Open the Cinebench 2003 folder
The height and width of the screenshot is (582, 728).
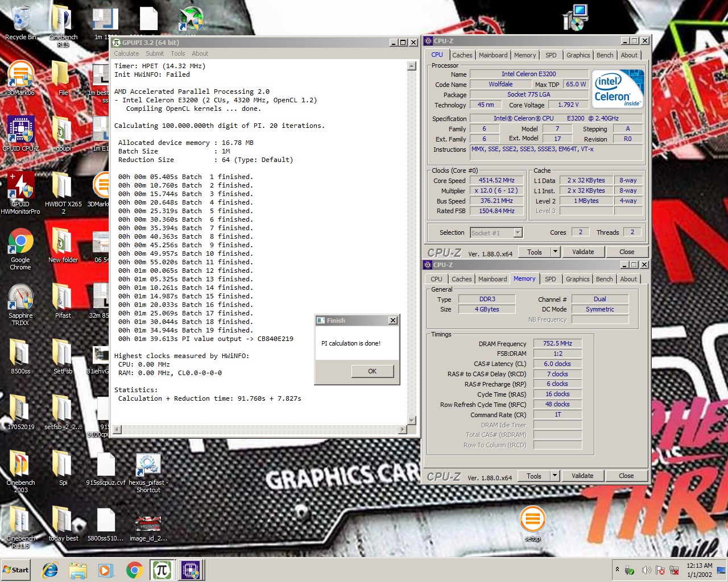pos(20,472)
